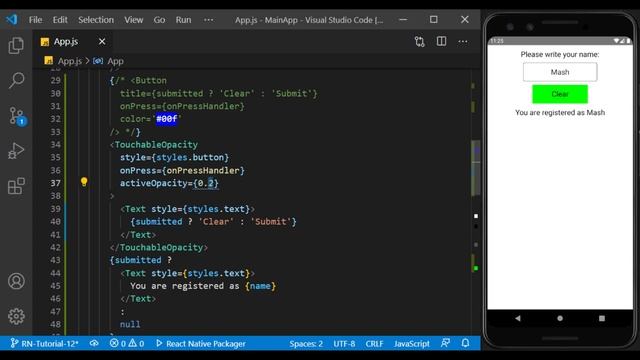
Task: Open editor More Actions ellipsis
Action: click(x=462, y=41)
